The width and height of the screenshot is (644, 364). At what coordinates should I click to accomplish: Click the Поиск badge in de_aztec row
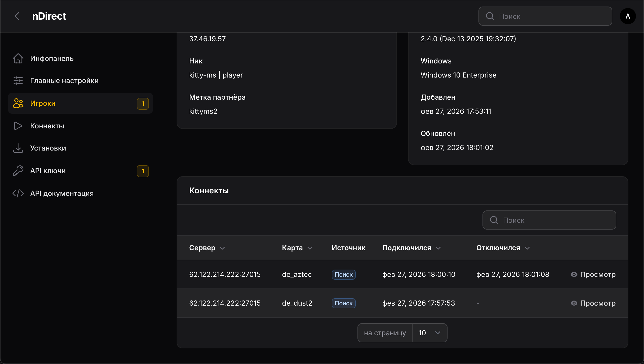point(343,274)
